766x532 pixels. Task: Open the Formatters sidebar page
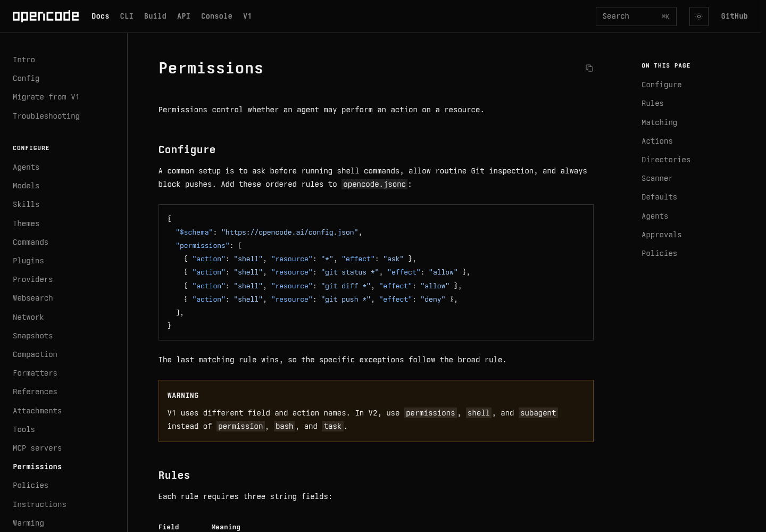(35, 373)
